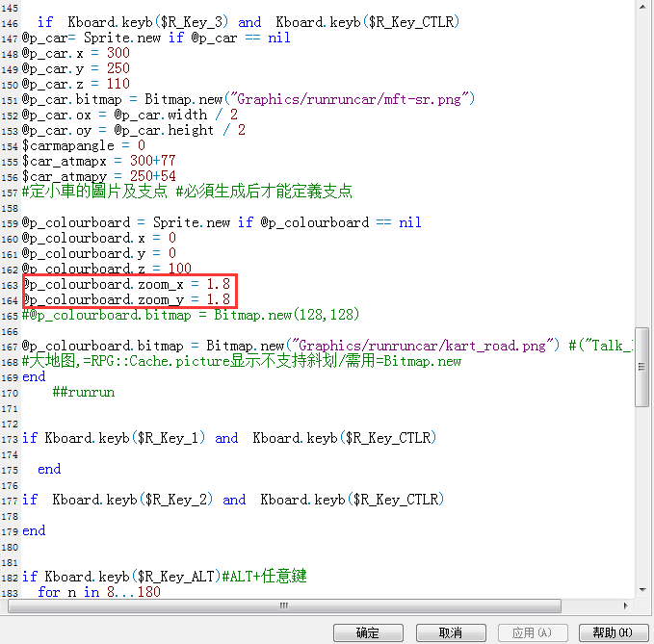Viewport: 654px width, 644px height.
Task: Click $carmapangle = 0 line
Action: [84, 145]
